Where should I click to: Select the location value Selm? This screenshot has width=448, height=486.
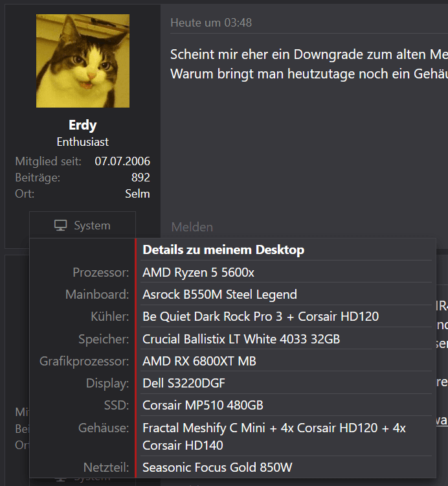137,194
